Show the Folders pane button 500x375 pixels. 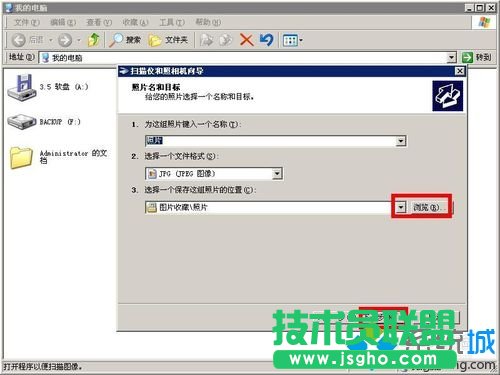169,40
